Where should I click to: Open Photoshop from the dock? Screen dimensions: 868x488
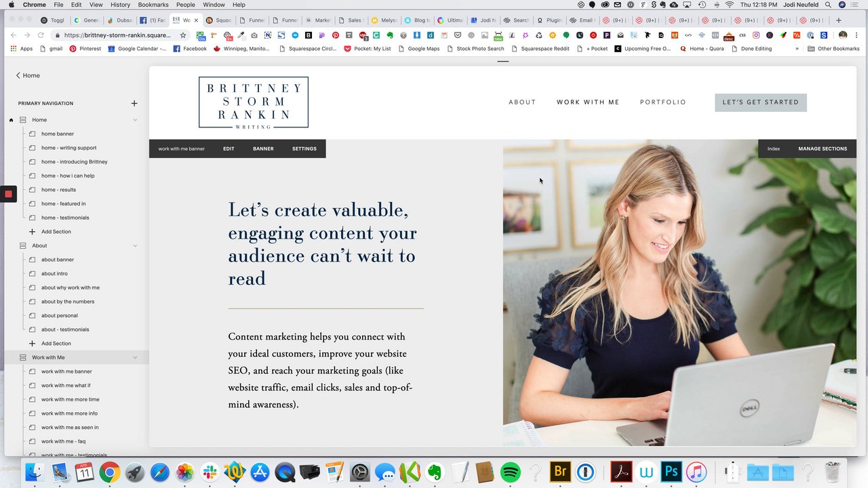click(x=671, y=472)
